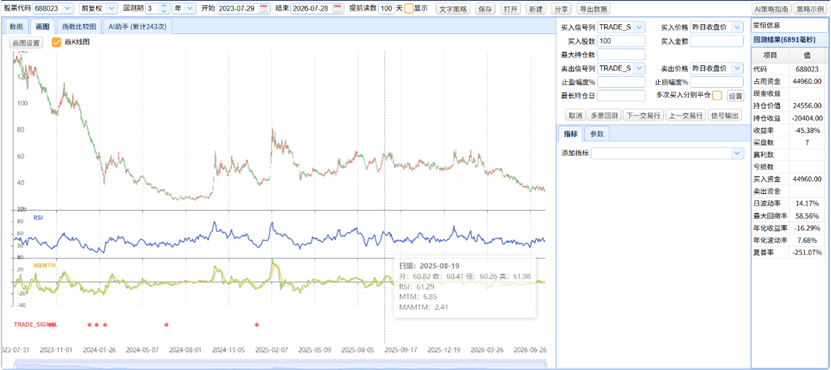Click the 打开 button

(x=511, y=9)
